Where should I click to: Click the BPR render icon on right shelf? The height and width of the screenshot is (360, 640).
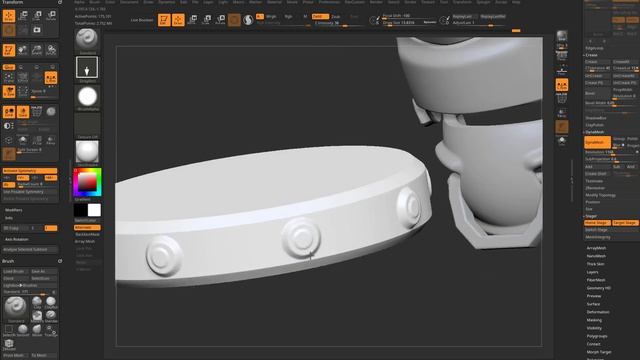[562, 36]
